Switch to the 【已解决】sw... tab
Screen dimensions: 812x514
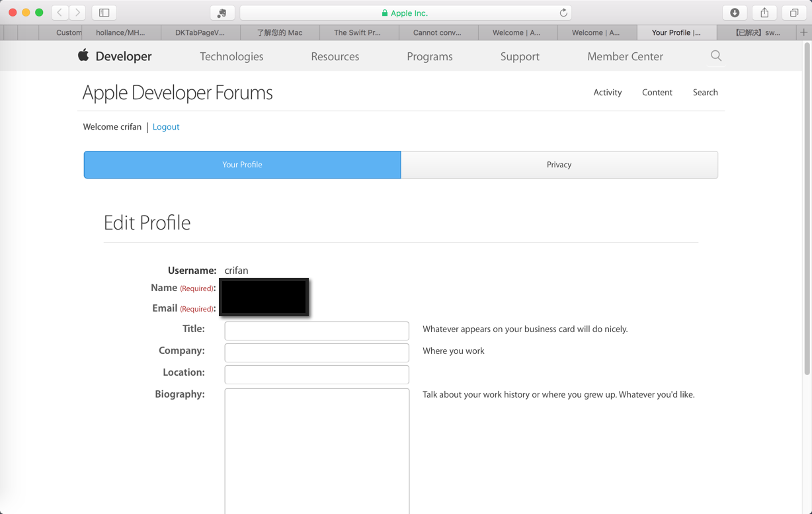click(x=756, y=32)
